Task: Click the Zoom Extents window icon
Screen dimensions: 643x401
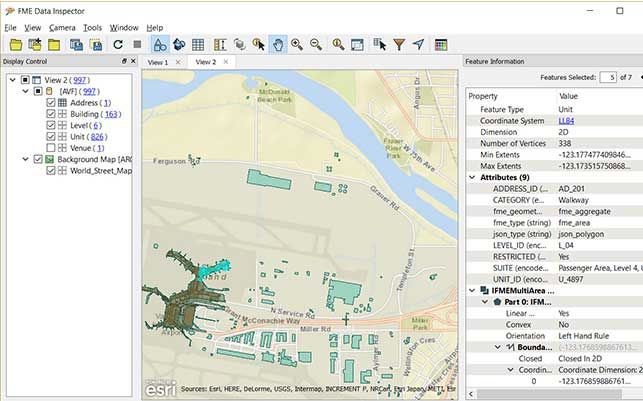Action: [357, 44]
